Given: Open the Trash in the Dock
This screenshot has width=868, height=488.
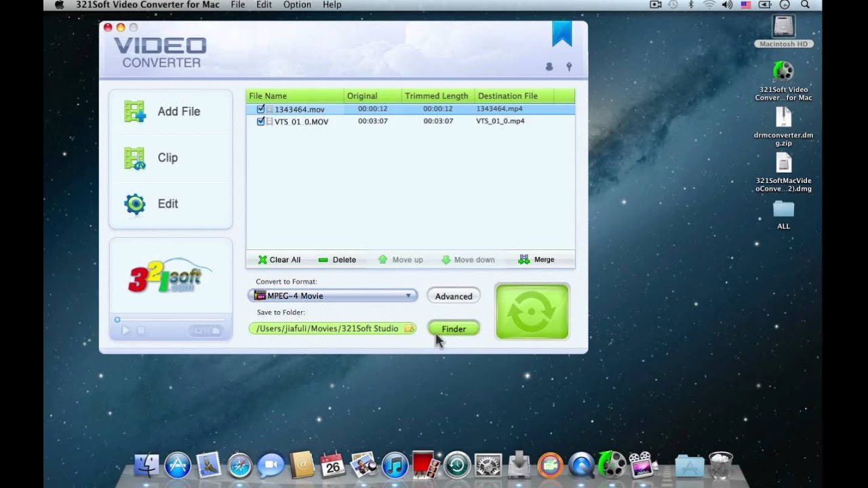Looking at the screenshot, I should pos(721,465).
